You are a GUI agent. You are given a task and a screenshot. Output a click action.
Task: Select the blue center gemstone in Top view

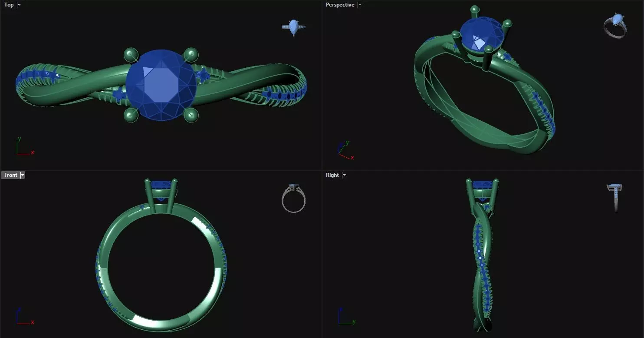[x=161, y=85]
